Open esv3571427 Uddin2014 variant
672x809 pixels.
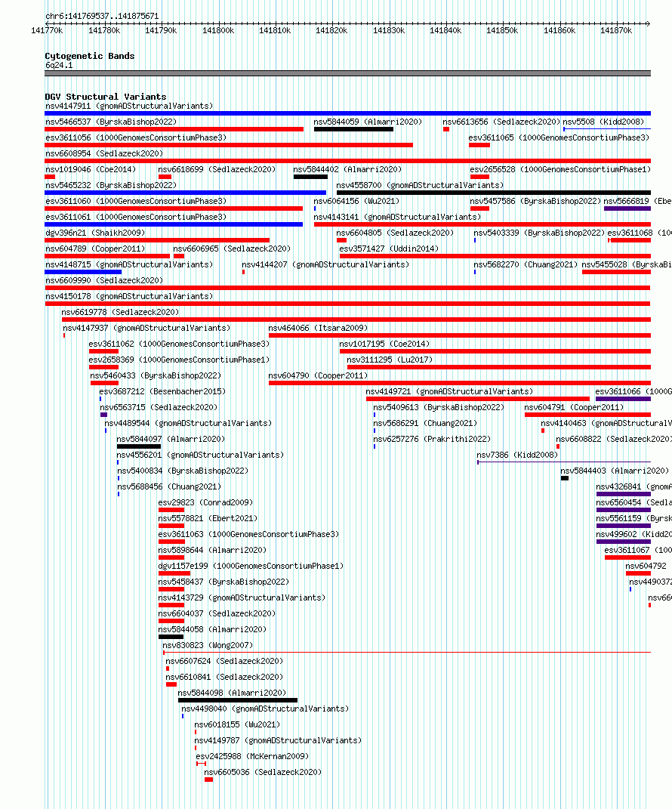point(389,249)
